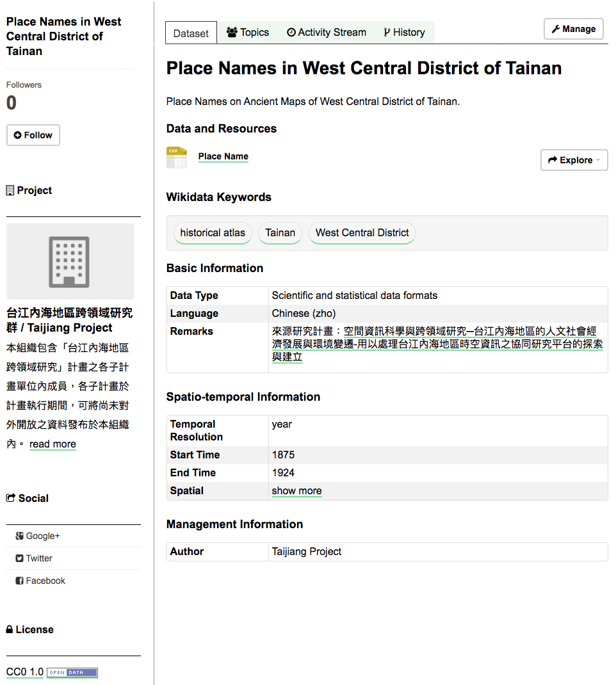Open the Taijiang Project organization title
Screen dimensions: 616x685
[69, 320]
